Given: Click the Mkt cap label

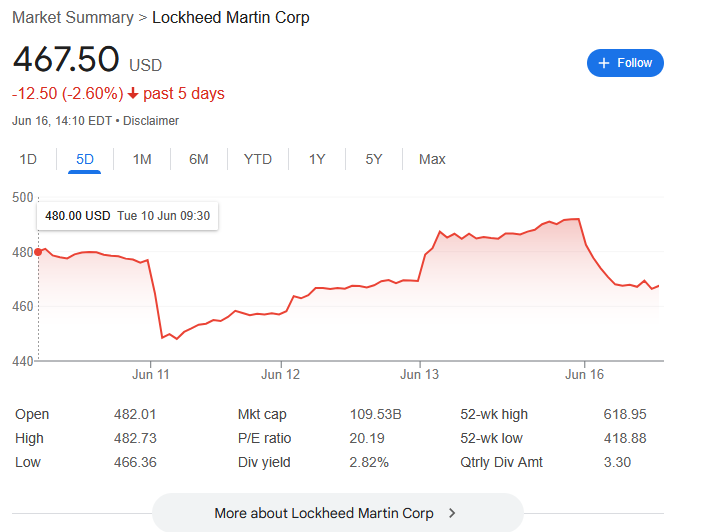Looking at the screenshot, I should [262, 414].
